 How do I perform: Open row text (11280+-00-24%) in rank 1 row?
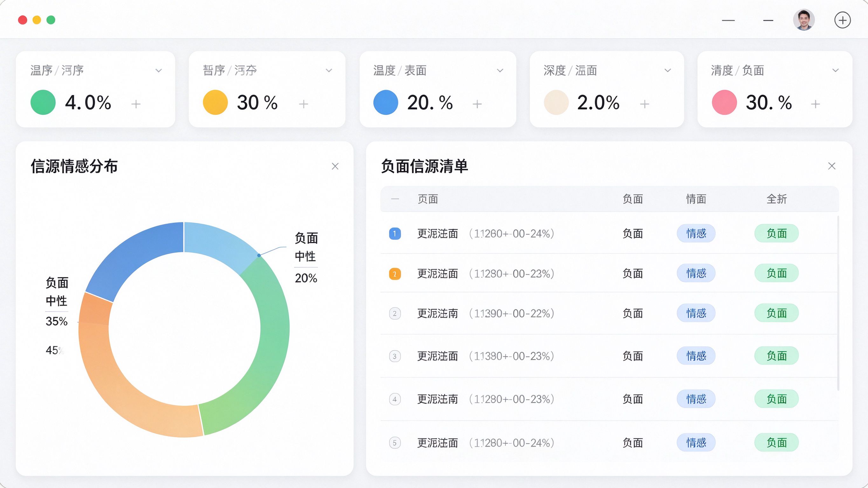[512, 234]
